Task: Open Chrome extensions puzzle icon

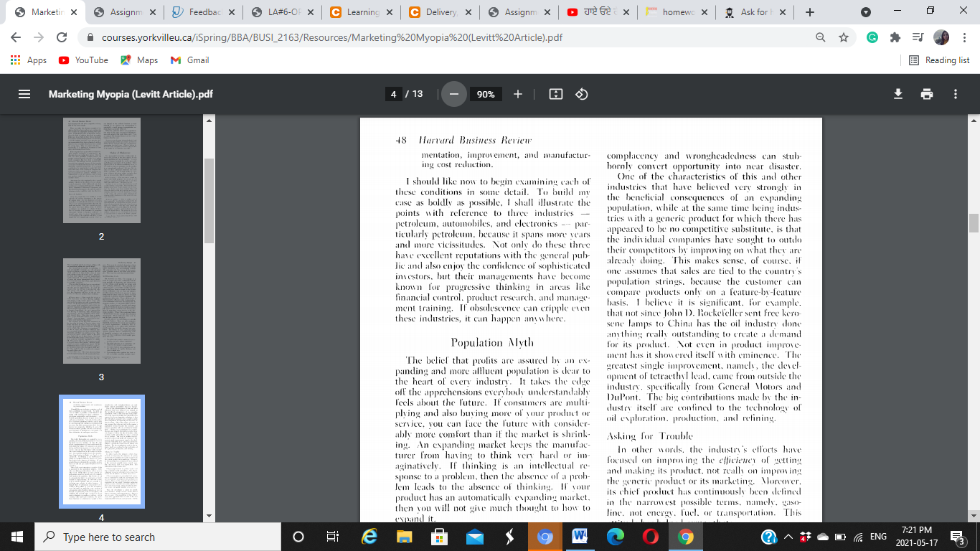Action: [895, 37]
